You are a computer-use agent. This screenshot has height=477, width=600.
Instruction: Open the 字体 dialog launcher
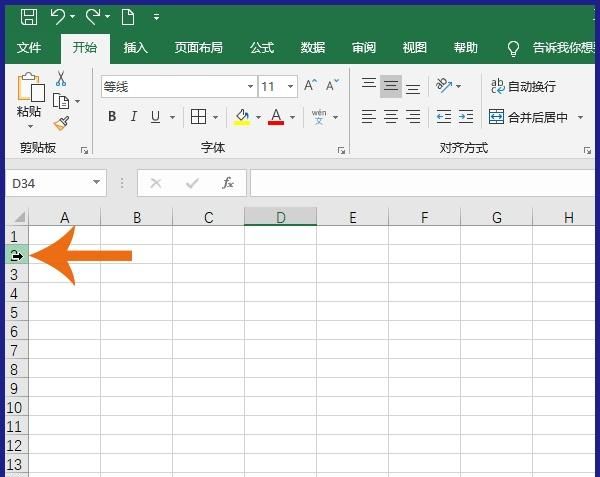(341, 151)
